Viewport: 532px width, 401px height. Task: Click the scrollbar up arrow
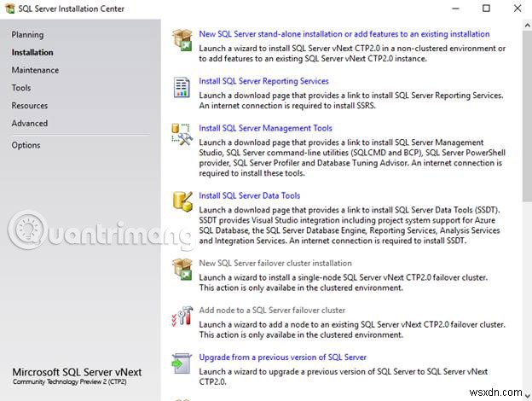(x=527, y=25)
